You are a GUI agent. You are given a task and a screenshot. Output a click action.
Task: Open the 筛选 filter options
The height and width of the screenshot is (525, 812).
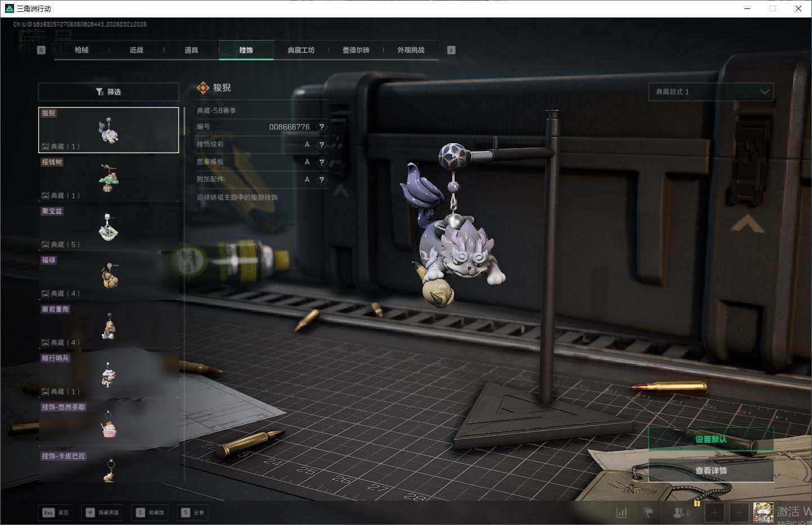(x=109, y=92)
